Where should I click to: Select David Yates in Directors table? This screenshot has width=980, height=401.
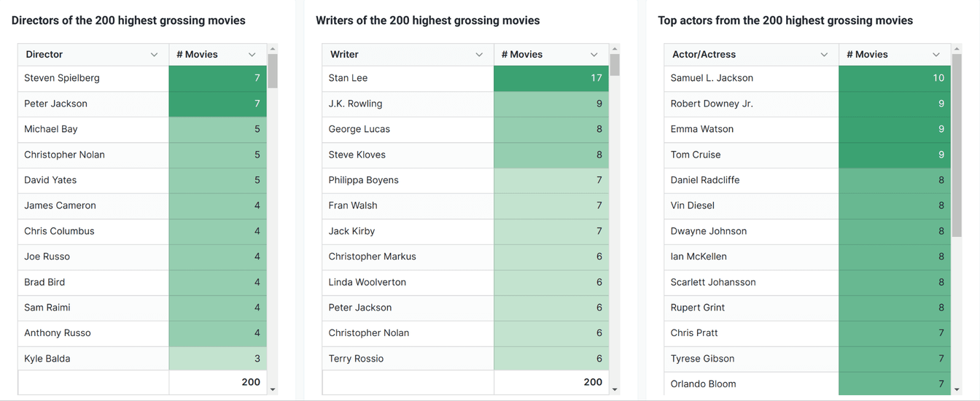[93, 180]
